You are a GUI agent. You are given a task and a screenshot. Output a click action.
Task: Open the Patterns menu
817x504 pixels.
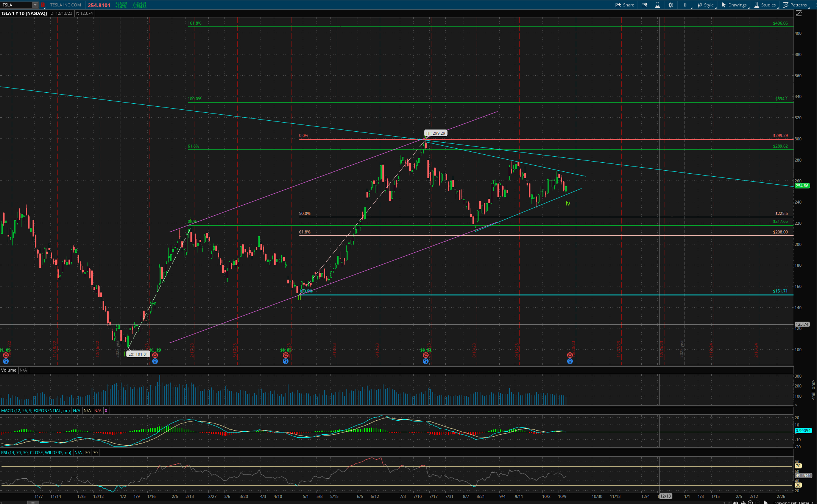point(795,5)
